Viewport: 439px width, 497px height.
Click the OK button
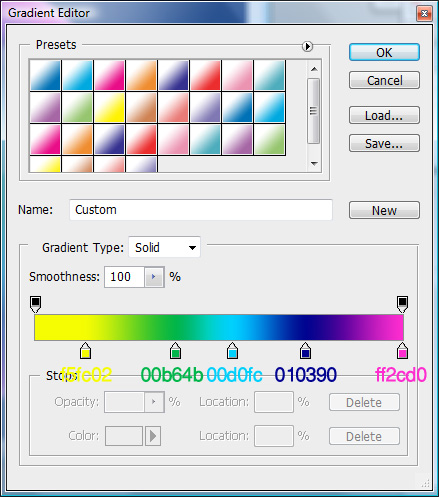tap(384, 52)
